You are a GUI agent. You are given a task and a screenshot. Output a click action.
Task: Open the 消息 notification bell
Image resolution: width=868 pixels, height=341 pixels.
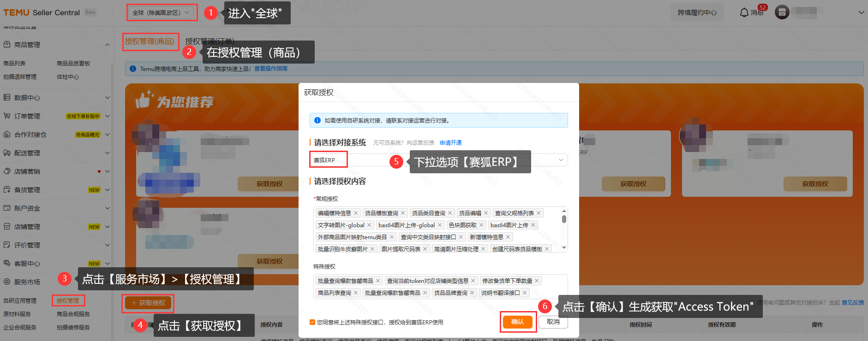(744, 12)
